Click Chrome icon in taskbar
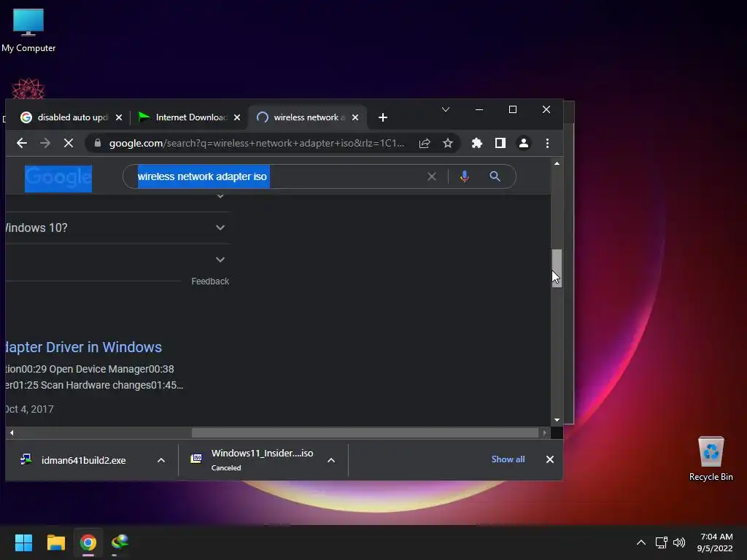Viewport: 747px width, 560px height. click(x=88, y=542)
